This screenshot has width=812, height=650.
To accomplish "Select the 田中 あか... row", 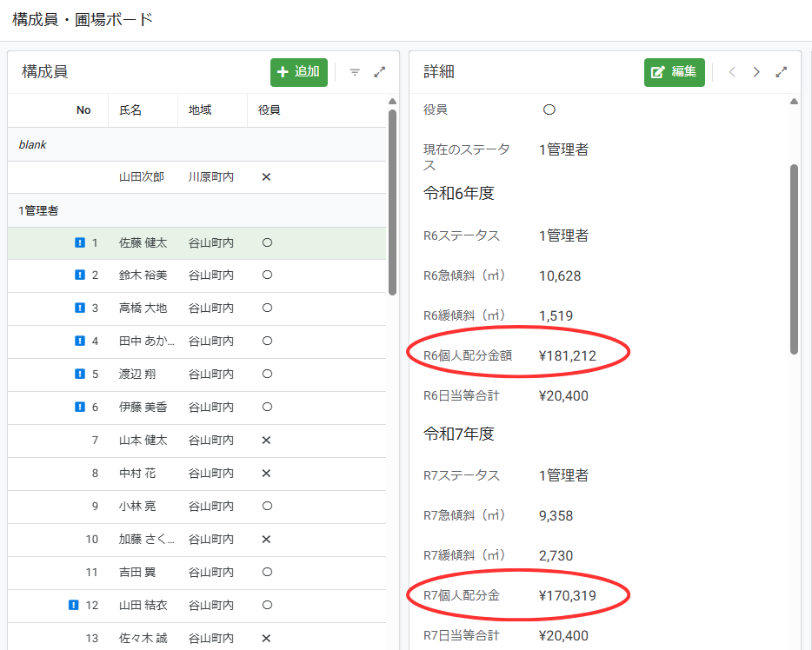I will 196,341.
